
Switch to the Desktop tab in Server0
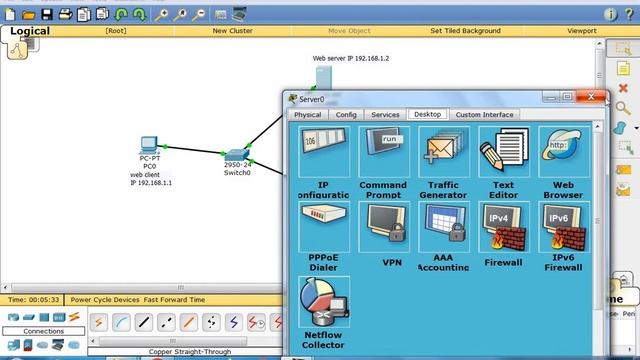427,114
